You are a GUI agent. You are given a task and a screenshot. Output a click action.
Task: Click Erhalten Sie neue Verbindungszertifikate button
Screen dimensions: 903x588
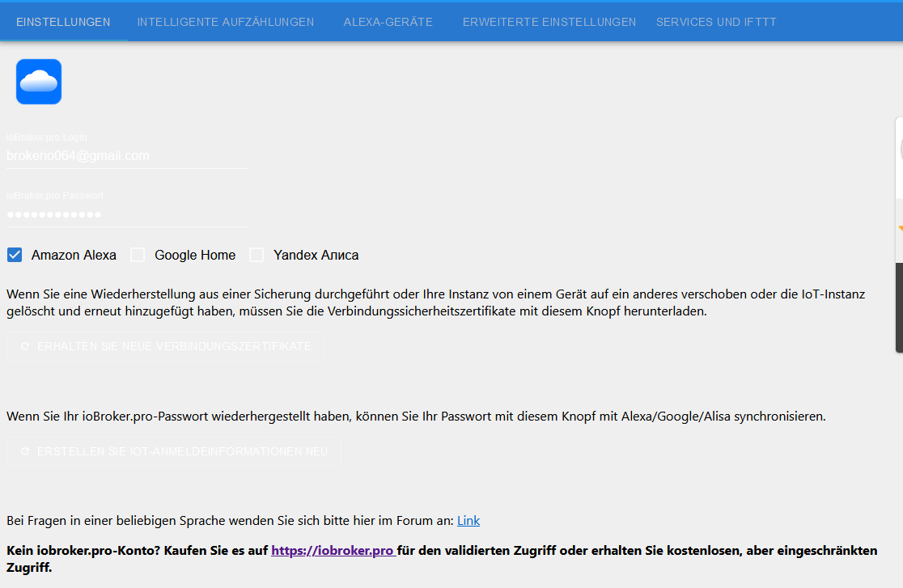tap(165, 346)
